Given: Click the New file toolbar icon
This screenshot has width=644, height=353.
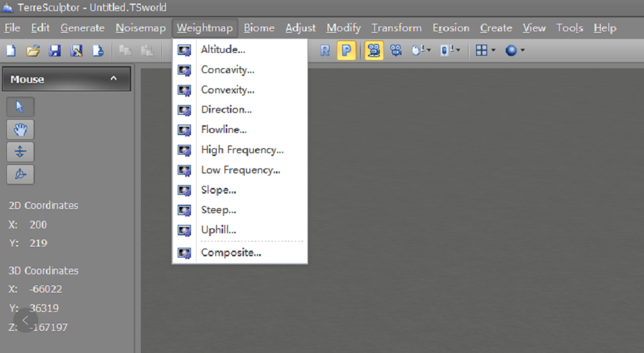Looking at the screenshot, I should [11, 51].
